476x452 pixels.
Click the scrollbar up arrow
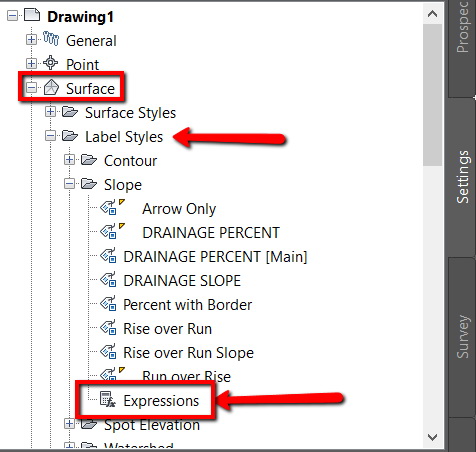pos(432,14)
